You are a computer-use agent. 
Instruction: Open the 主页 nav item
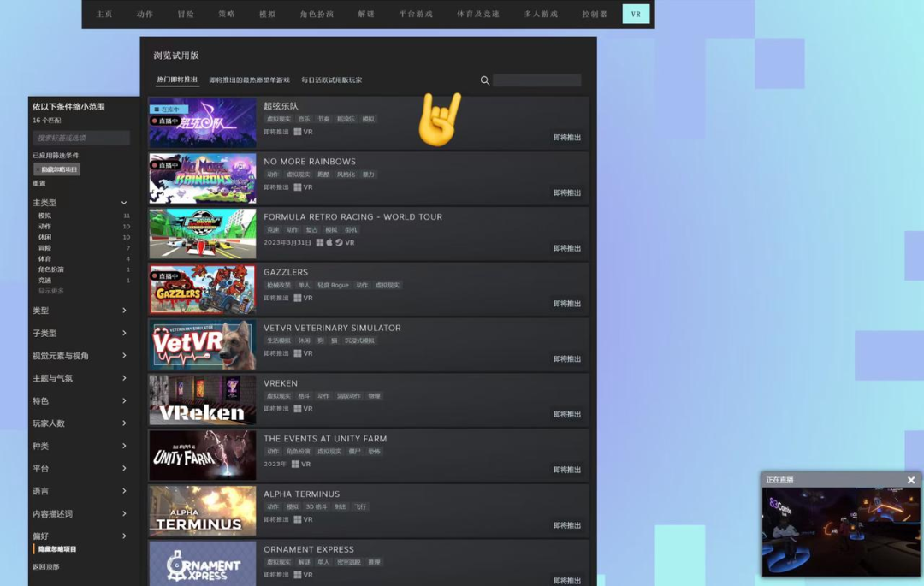pyautogui.click(x=104, y=15)
